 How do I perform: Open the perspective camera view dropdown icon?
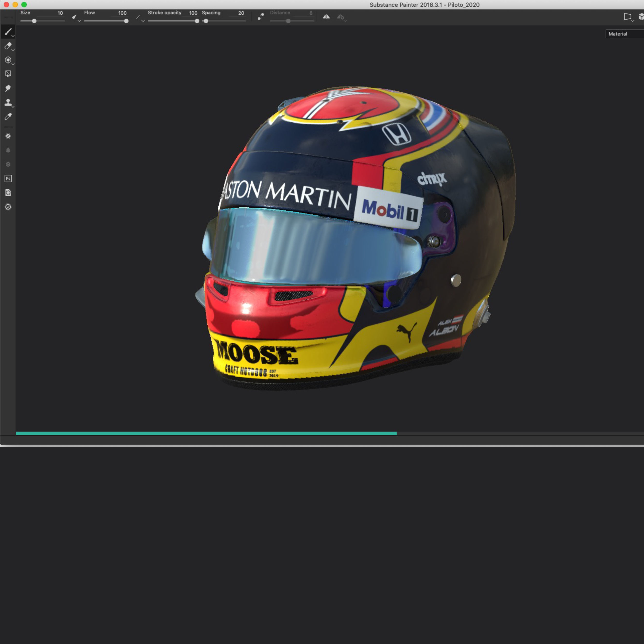pos(628,17)
